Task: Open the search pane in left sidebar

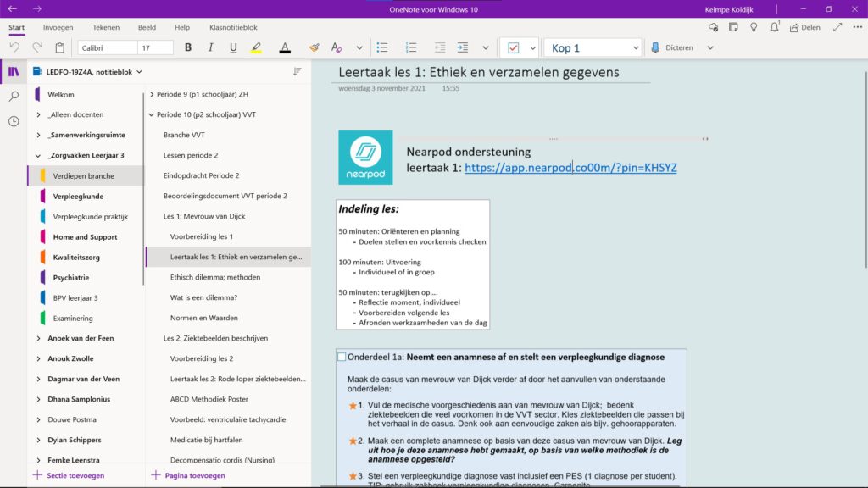Action: click(x=14, y=97)
